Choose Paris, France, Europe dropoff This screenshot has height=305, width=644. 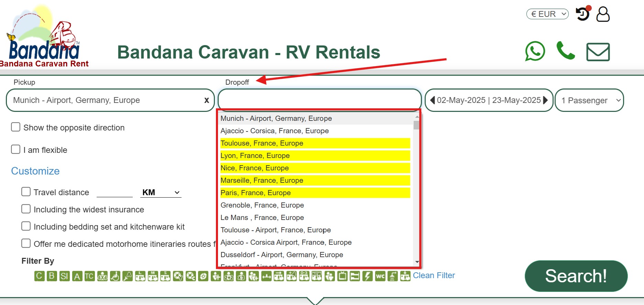(315, 193)
